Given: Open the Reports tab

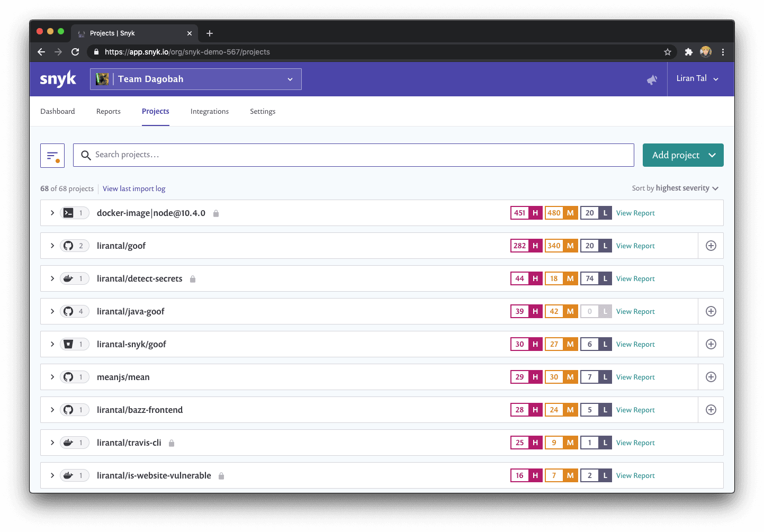Looking at the screenshot, I should click(x=109, y=111).
